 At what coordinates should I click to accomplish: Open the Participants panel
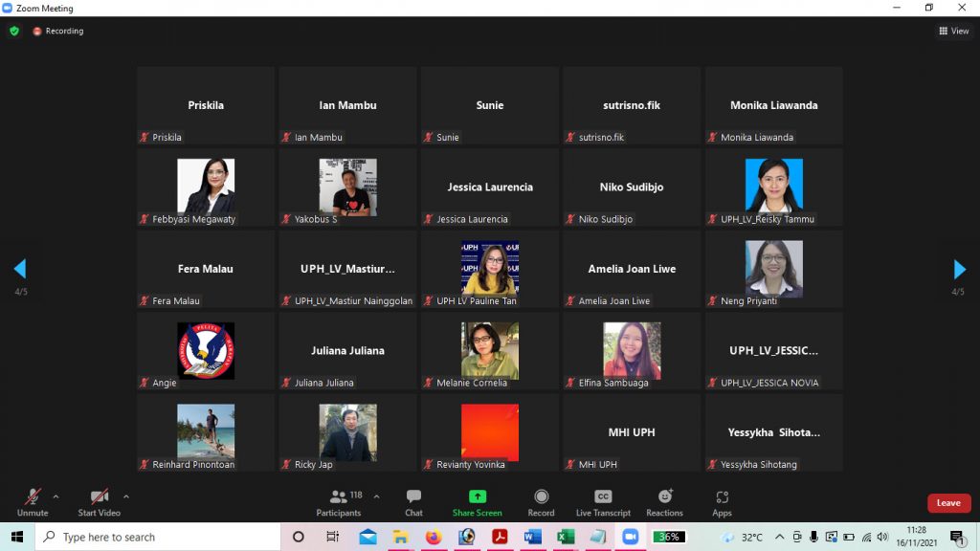340,501
